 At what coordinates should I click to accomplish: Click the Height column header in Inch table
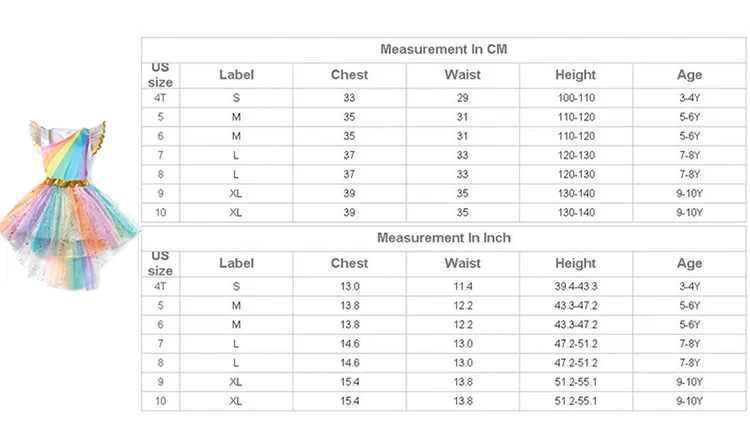point(575,263)
